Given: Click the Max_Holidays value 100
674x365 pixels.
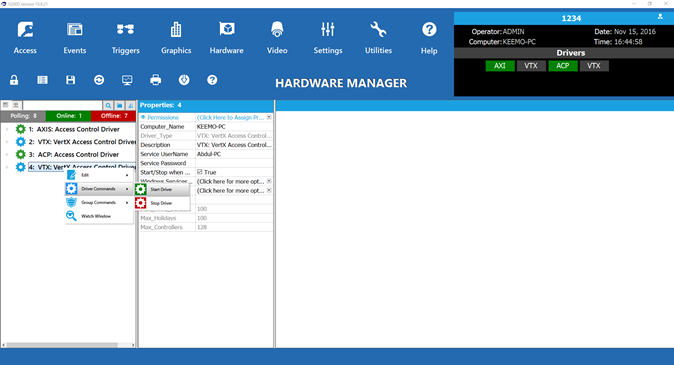Looking at the screenshot, I should [234, 218].
